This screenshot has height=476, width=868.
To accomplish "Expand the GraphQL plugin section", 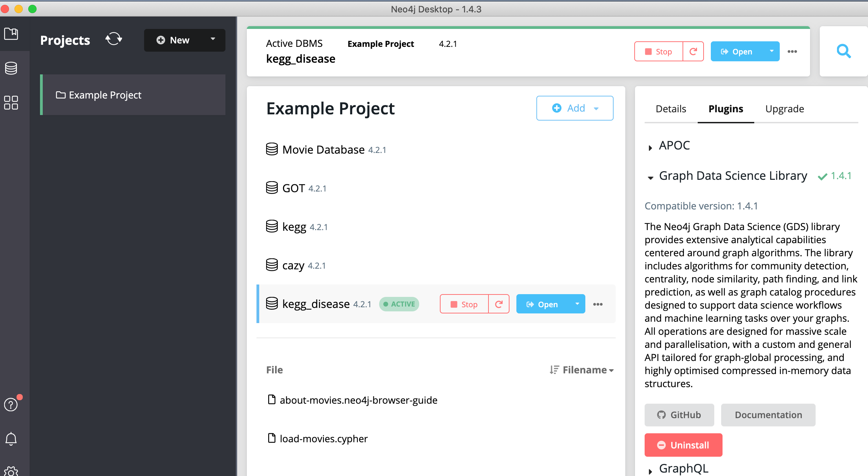I will pyautogui.click(x=650, y=471).
